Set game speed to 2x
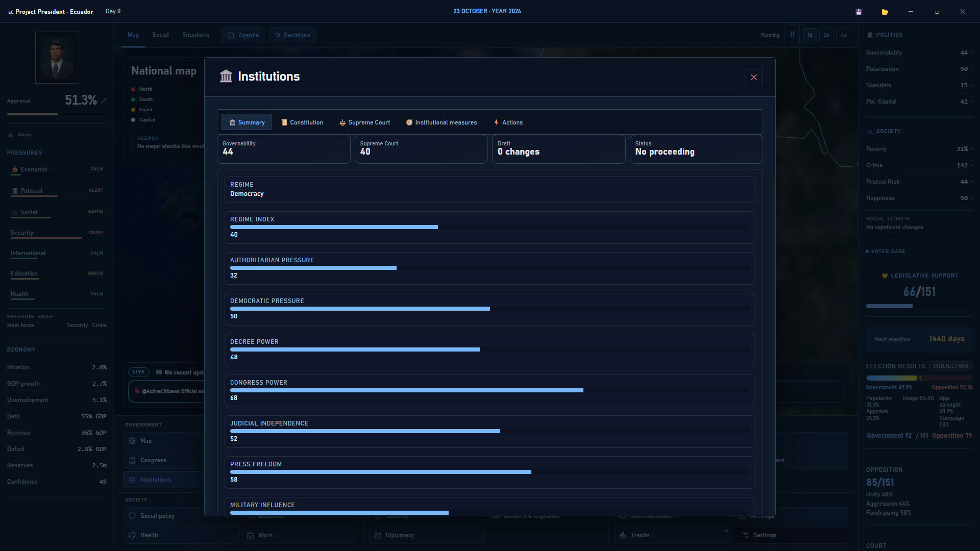The width and height of the screenshot is (980, 551). point(826,35)
